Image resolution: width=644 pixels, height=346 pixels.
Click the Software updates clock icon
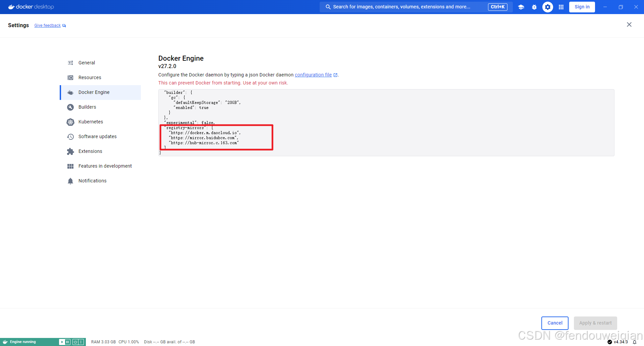coord(70,136)
